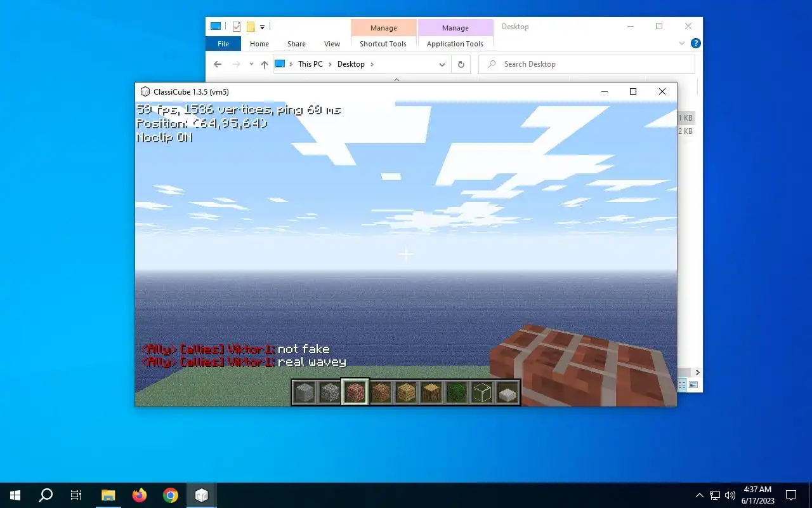Minimize the Explorer Desktop window
The width and height of the screenshot is (812, 508).
[631, 27]
